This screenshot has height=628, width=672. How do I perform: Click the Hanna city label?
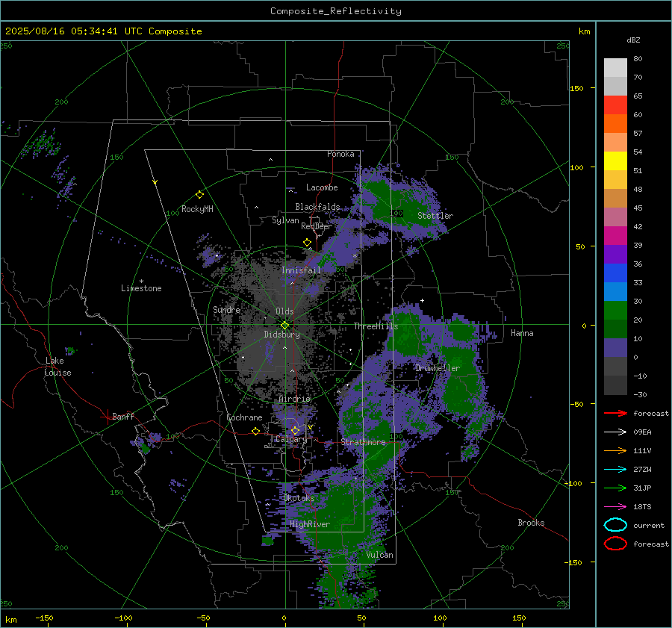tap(522, 333)
